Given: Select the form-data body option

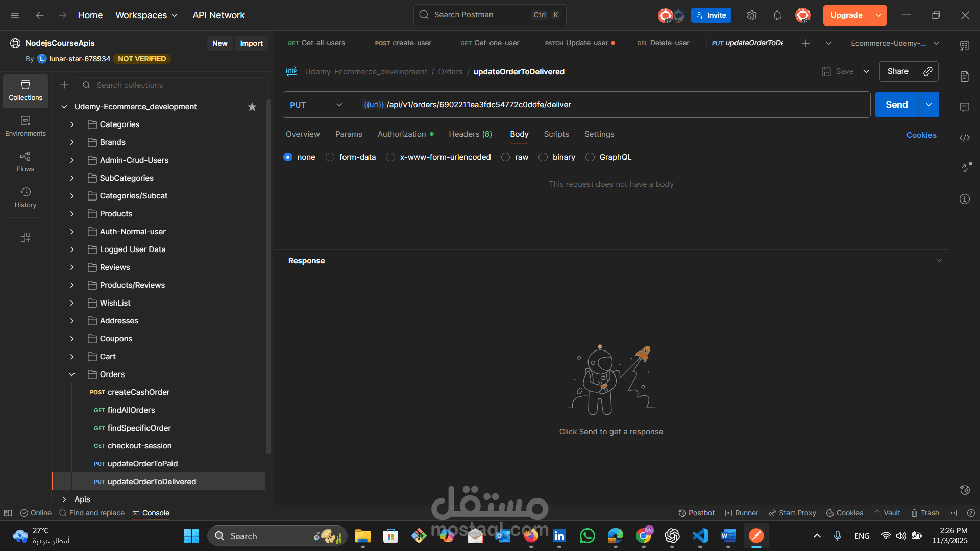Looking at the screenshot, I should [330, 157].
